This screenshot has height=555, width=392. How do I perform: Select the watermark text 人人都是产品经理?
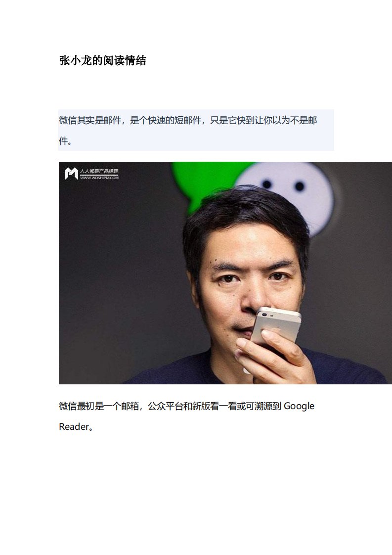pos(99,171)
